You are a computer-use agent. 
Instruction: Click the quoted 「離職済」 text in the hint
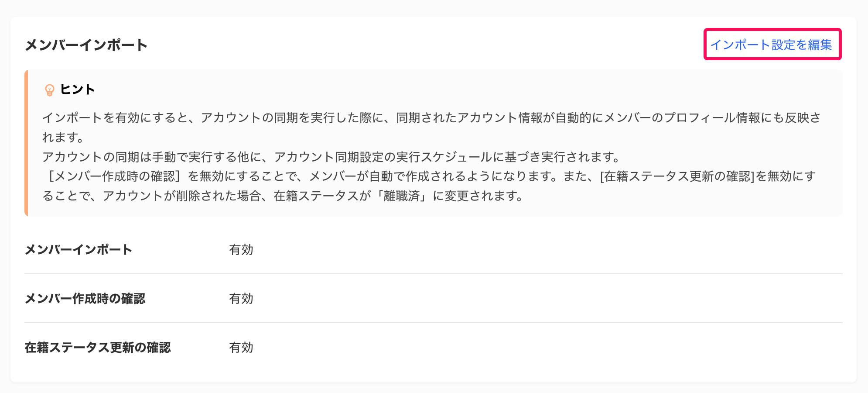click(x=401, y=196)
